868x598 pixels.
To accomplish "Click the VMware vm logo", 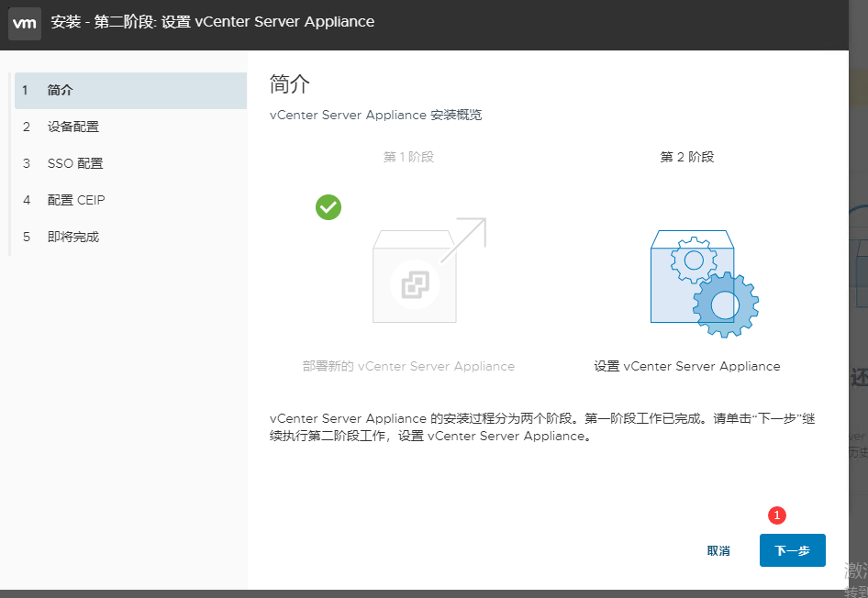I will click(25, 23).
